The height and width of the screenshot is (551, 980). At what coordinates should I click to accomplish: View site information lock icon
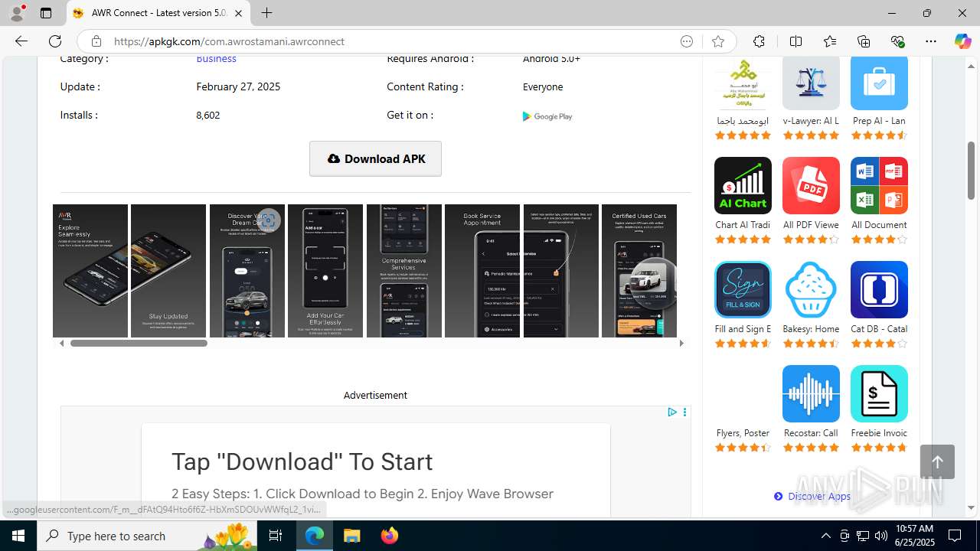96,41
